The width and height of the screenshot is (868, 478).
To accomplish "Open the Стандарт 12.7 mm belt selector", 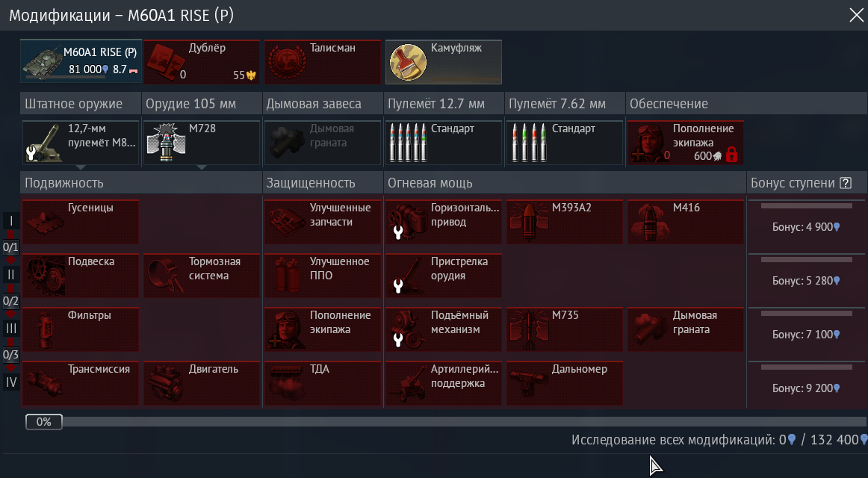I will click(x=444, y=142).
